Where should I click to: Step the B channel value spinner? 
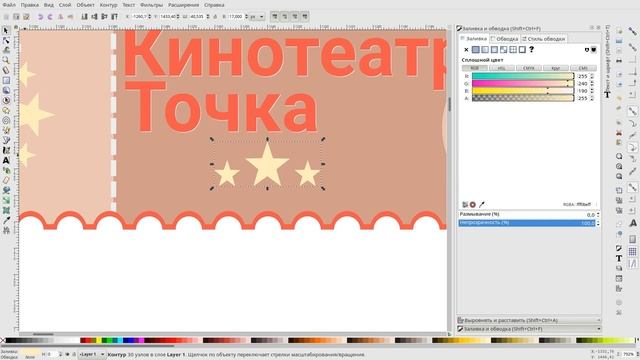[x=592, y=91]
